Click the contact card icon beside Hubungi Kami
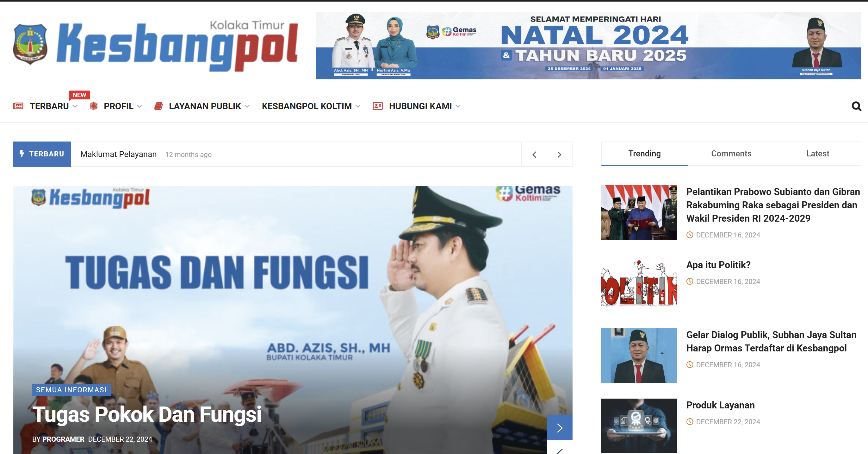This screenshot has width=868, height=454. pyautogui.click(x=377, y=106)
